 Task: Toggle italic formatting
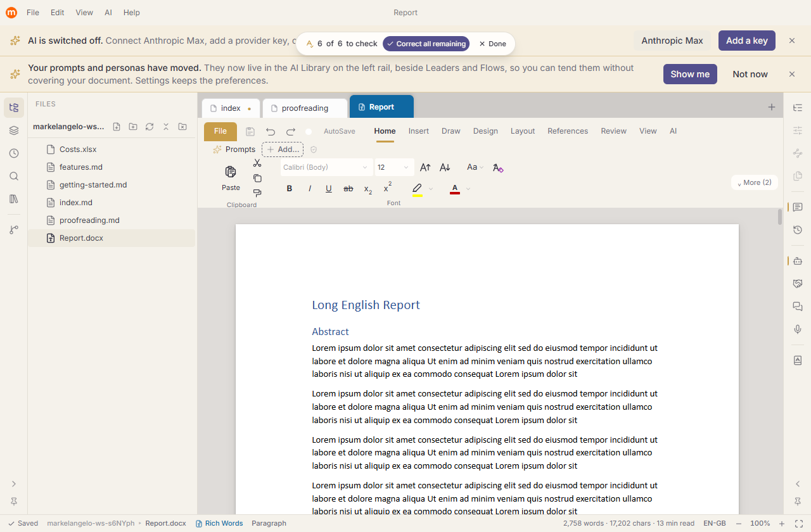(309, 189)
